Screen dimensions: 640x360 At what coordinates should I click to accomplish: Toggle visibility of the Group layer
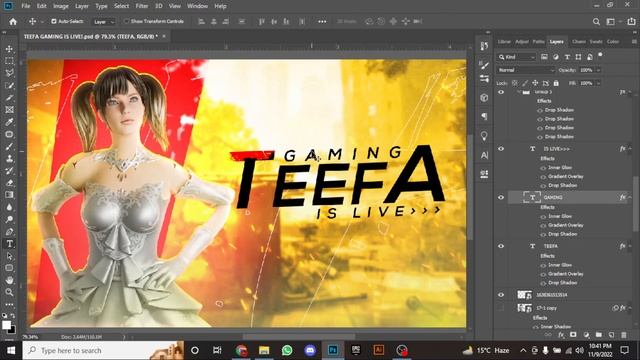(501, 92)
